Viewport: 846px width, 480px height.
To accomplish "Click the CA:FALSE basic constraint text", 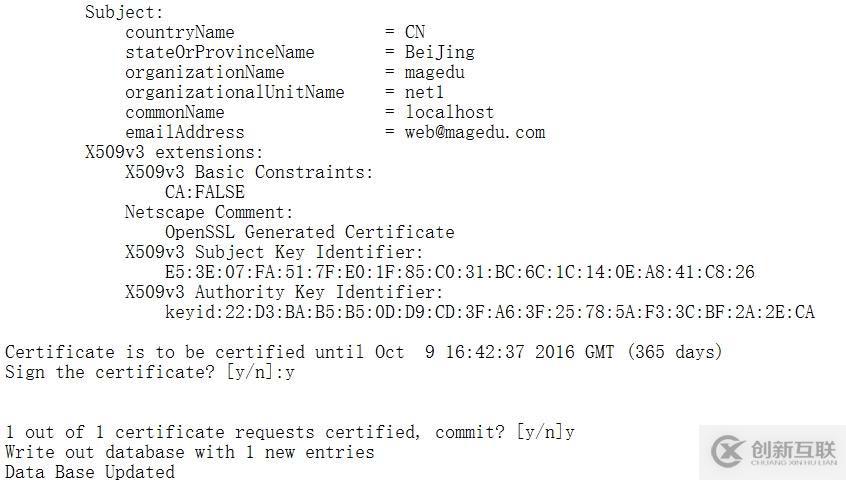I will tap(204, 192).
